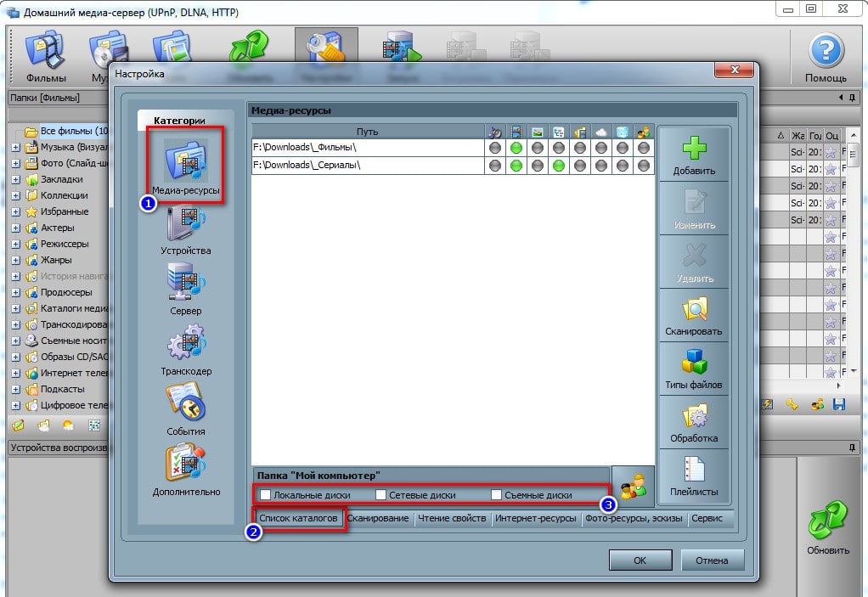
Task: Start scanning with the Сканировать icon
Action: pos(694,308)
